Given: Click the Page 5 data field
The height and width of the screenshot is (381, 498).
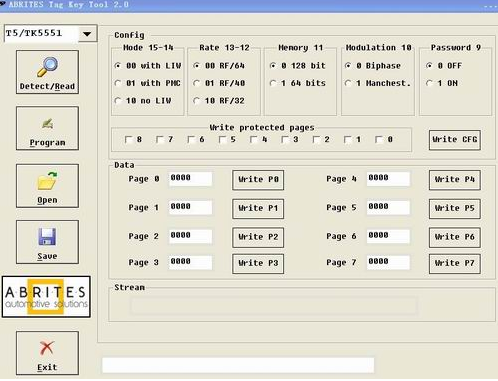Looking at the screenshot, I should pos(388,207).
